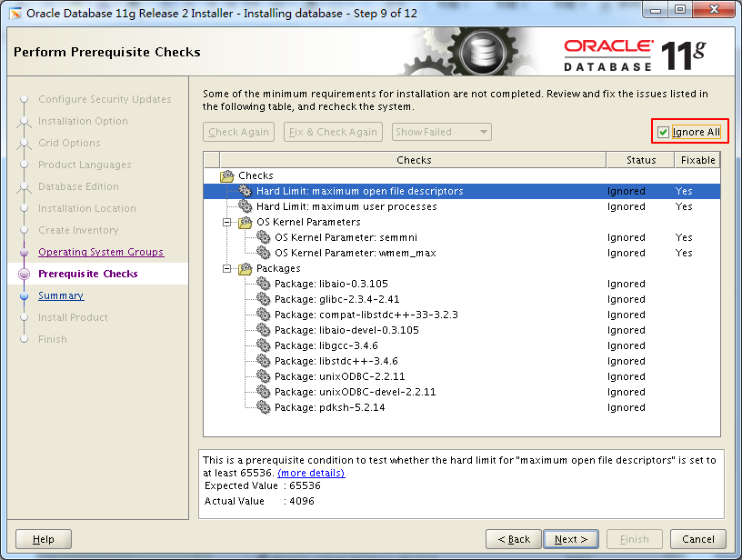The height and width of the screenshot is (560, 742).
Task: Select Package: unixODBC-devel-2.2.11 row
Action: point(462,392)
